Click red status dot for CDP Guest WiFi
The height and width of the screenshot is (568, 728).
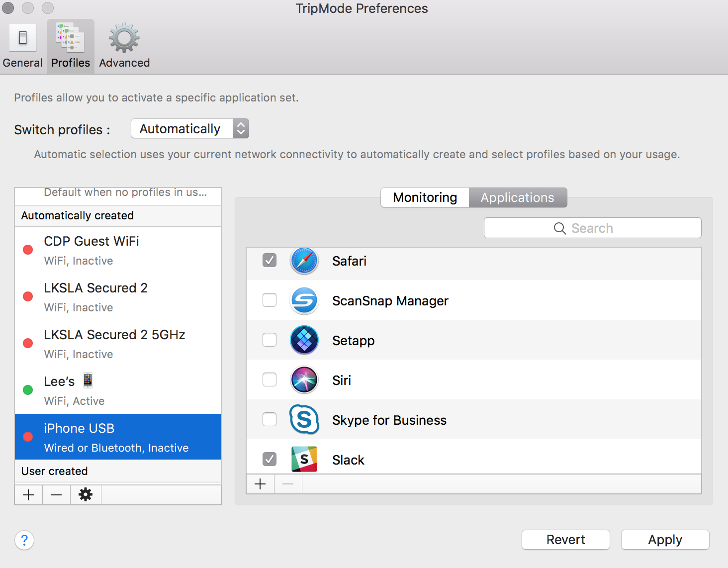click(28, 250)
